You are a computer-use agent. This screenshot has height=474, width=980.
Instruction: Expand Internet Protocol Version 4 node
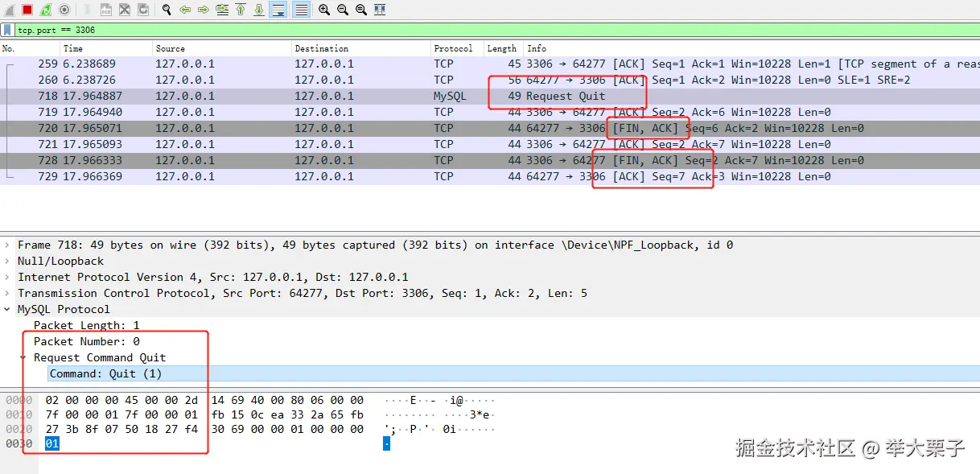(8, 277)
